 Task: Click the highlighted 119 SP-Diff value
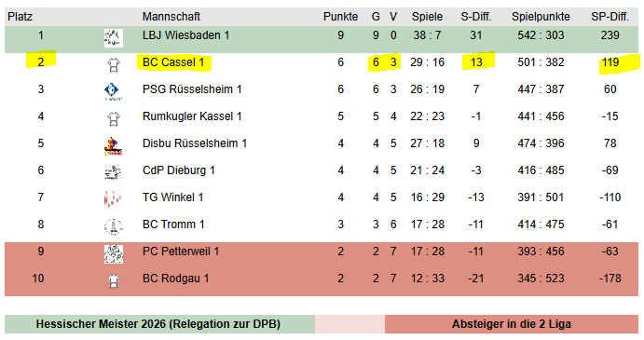pos(610,62)
